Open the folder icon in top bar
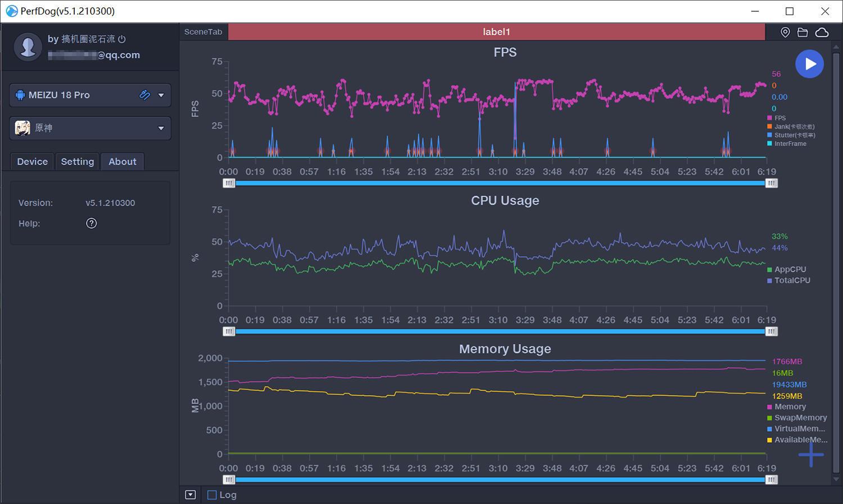843x504 pixels. click(x=803, y=33)
